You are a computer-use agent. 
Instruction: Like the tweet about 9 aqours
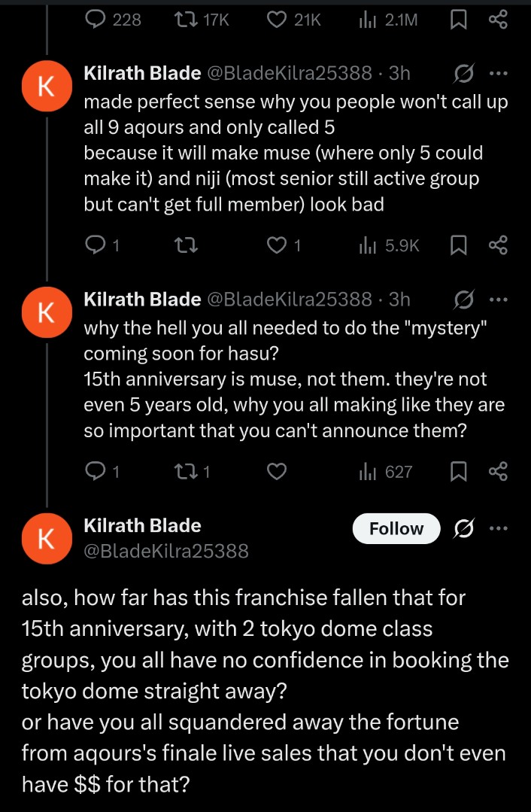point(278,245)
